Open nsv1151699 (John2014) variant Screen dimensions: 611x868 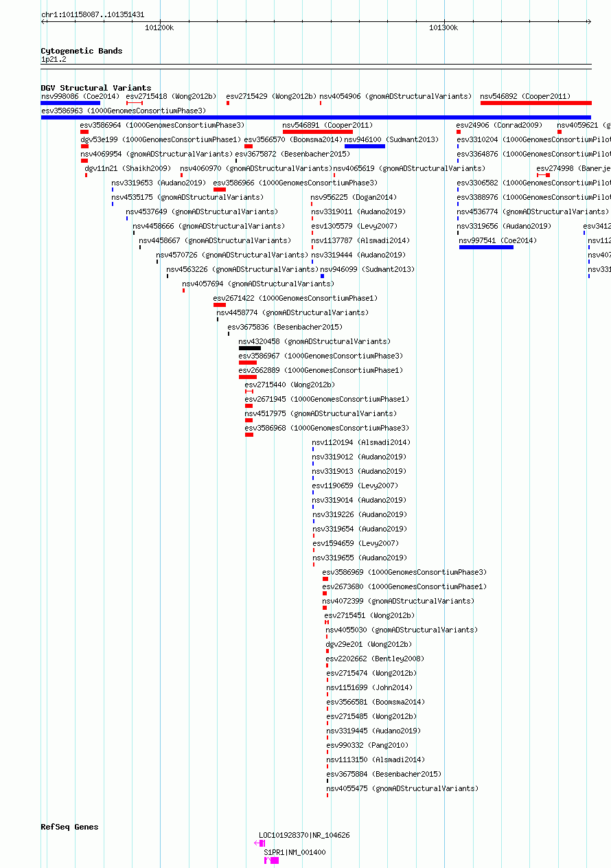pyautogui.click(x=369, y=688)
